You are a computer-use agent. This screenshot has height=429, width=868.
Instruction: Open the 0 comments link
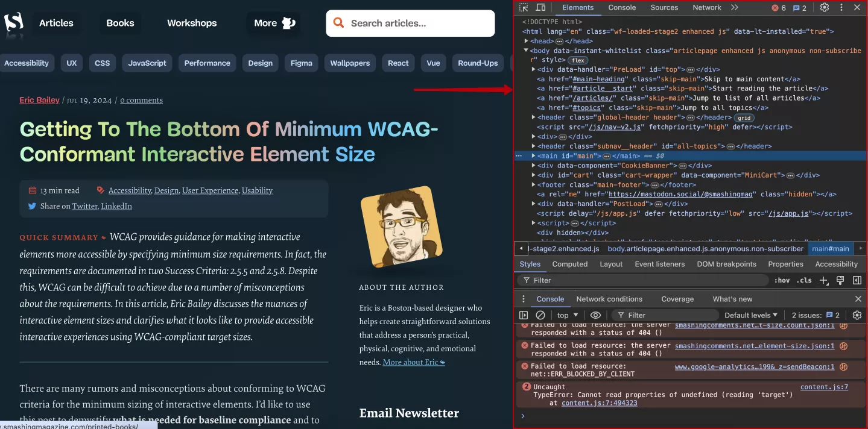pos(141,100)
